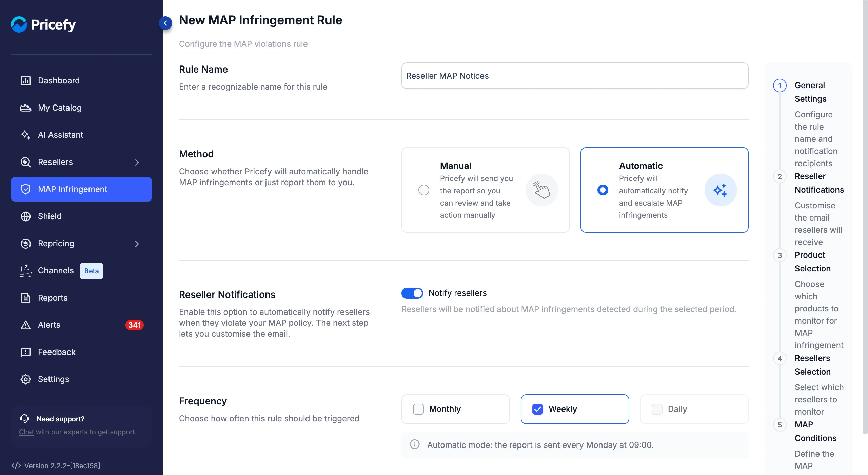Click the headset icon beside Need support

coord(24,419)
